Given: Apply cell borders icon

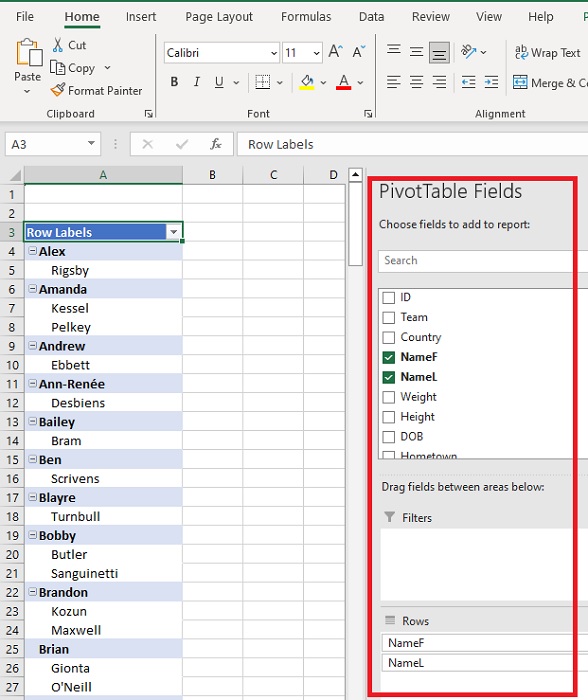Looking at the screenshot, I should click(263, 82).
